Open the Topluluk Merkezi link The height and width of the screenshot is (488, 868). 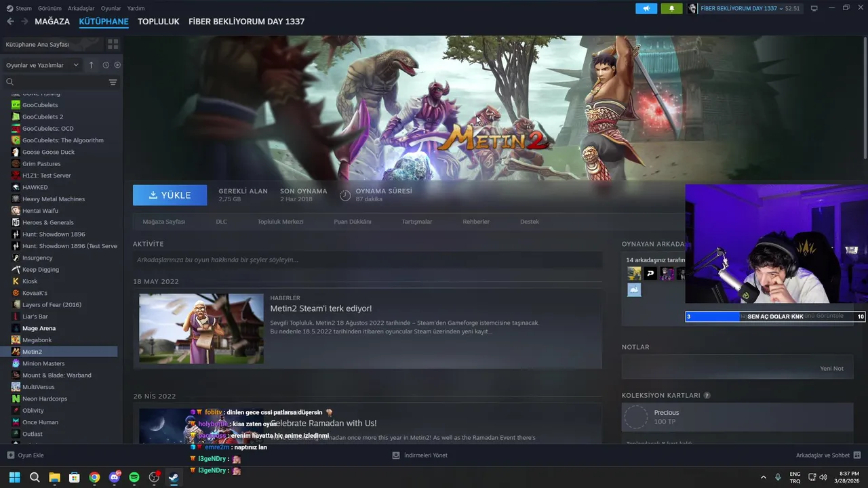click(x=280, y=222)
